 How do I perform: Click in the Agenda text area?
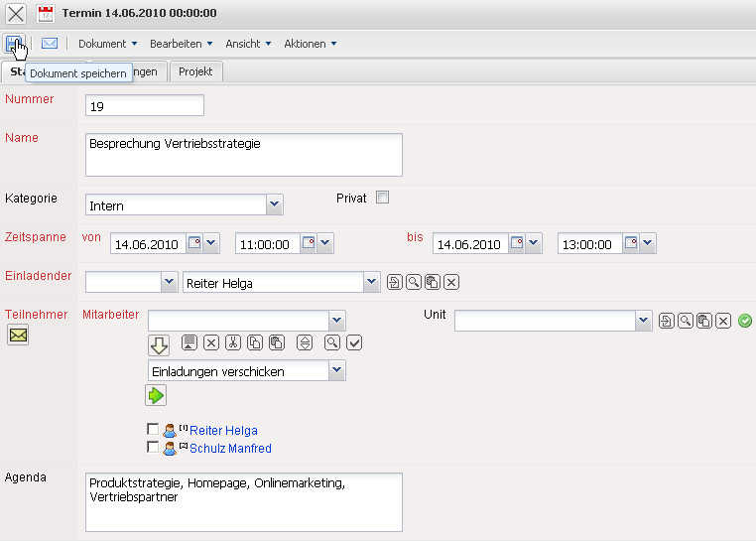tap(243, 501)
